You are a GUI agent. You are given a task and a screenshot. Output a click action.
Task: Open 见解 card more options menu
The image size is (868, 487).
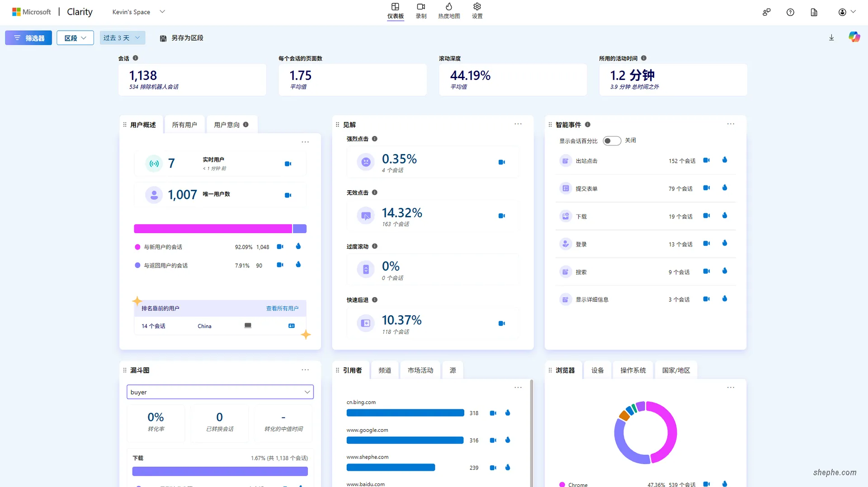518,124
